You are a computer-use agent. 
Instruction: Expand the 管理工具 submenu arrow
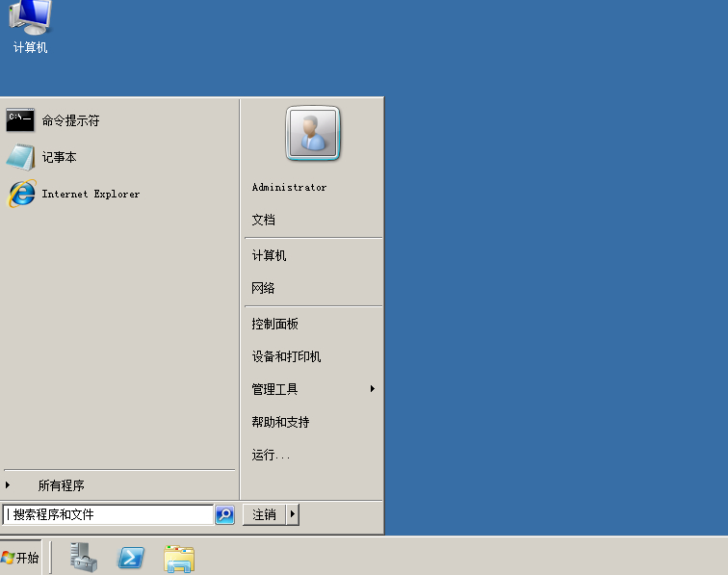[372, 389]
